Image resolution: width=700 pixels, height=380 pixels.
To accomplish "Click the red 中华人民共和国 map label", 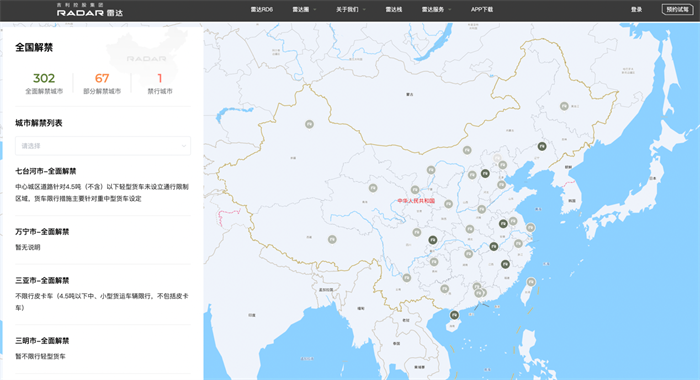I will (416, 201).
